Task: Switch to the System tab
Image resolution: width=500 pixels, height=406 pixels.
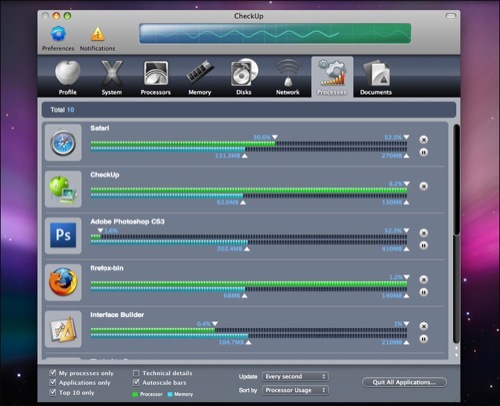Action: [112, 77]
